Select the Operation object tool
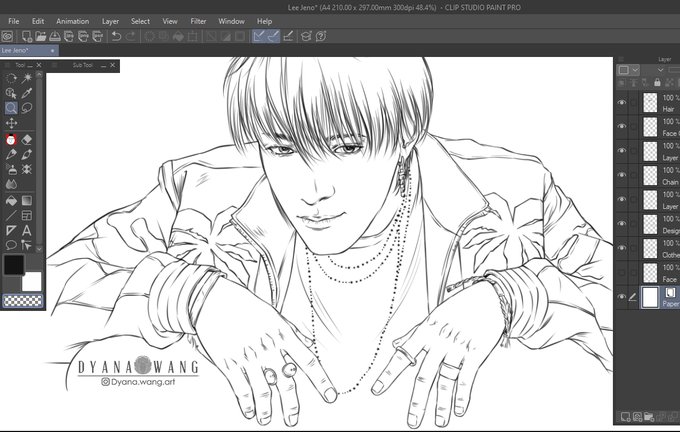This screenshot has height=432, width=680. [x=11, y=93]
